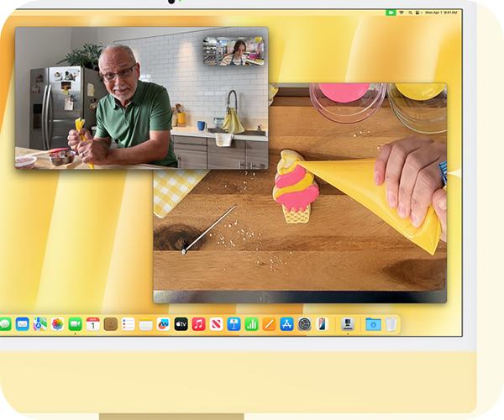
Task: Open the App Store from dock
Action: coord(286,324)
